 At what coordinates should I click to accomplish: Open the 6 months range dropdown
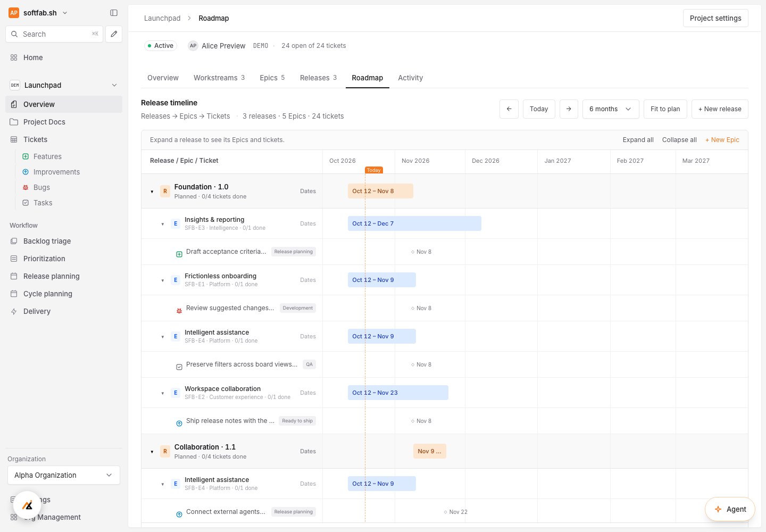coord(611,109)
